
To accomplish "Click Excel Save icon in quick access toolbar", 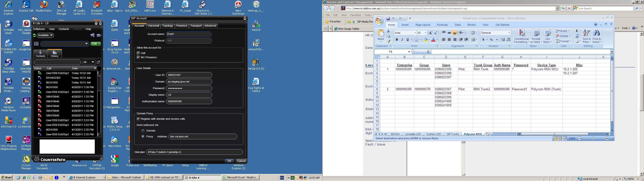I will (388, 18).
